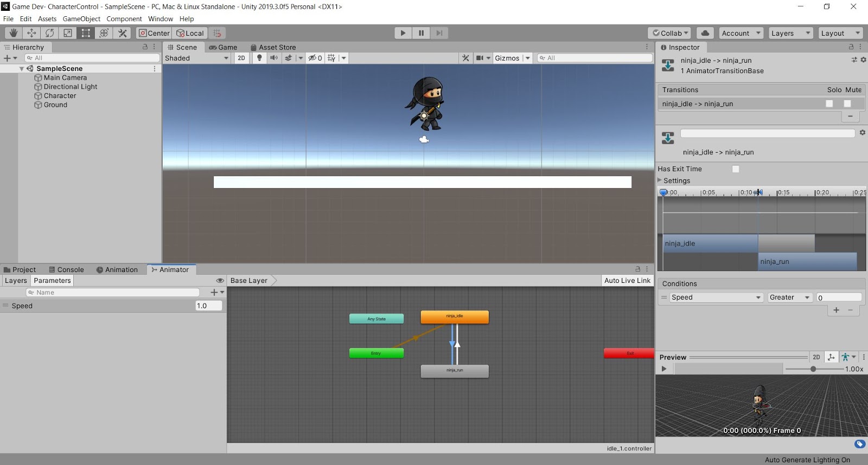Remove transition with minus button
This screenshot has width=868, height=465.
point(850,117)
